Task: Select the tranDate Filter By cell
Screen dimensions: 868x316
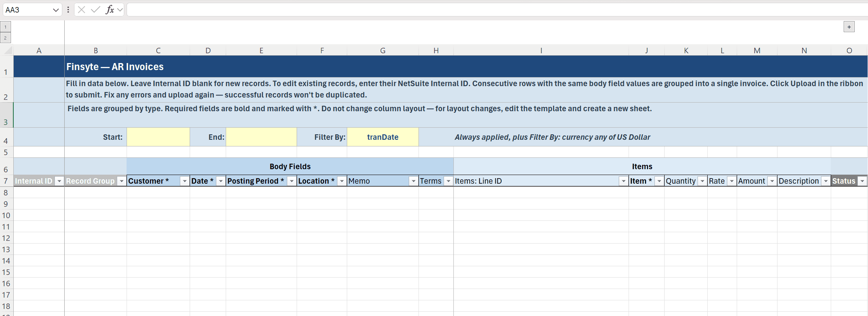Action: [383, 137]
